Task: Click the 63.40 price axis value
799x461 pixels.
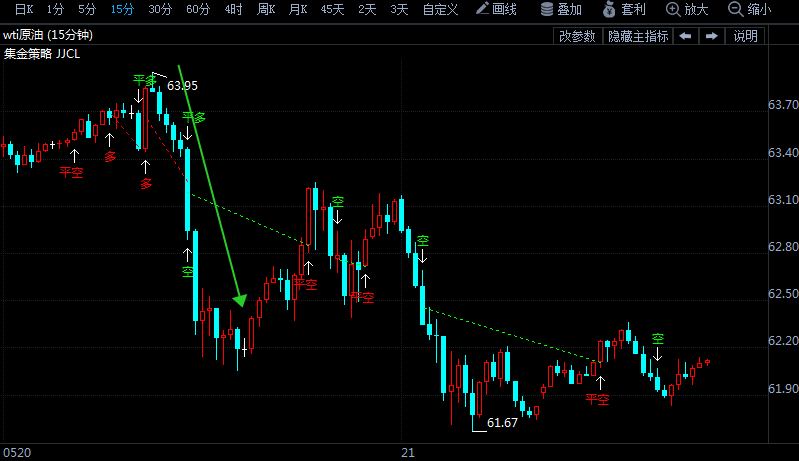Action: click(783, 152)
